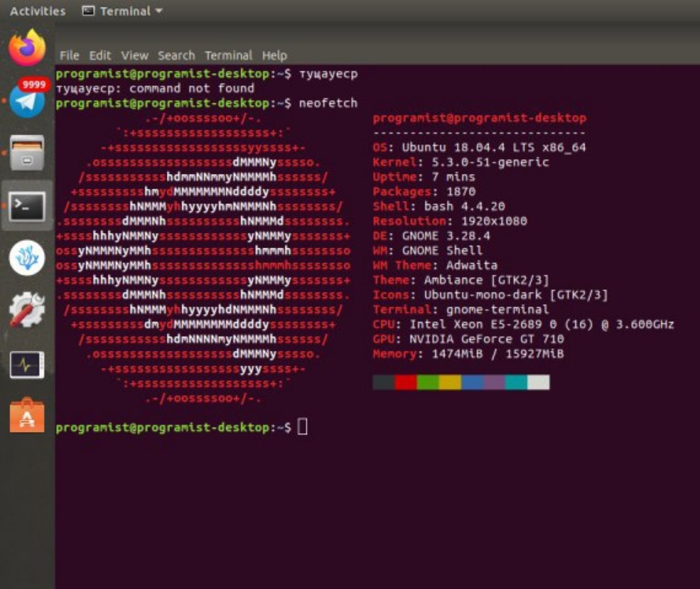
Task: Open the Search menu
Action: (176, 55)
